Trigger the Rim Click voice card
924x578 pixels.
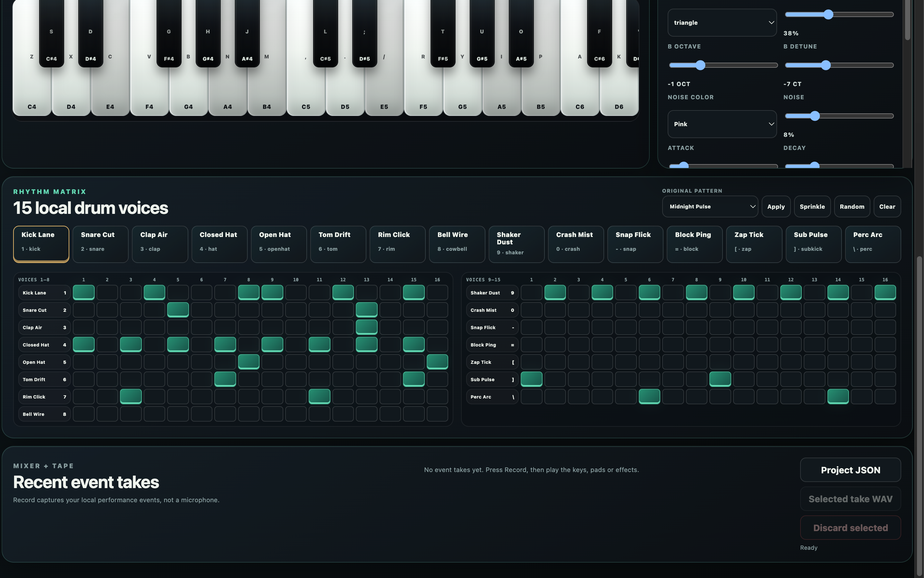point(398,244)
